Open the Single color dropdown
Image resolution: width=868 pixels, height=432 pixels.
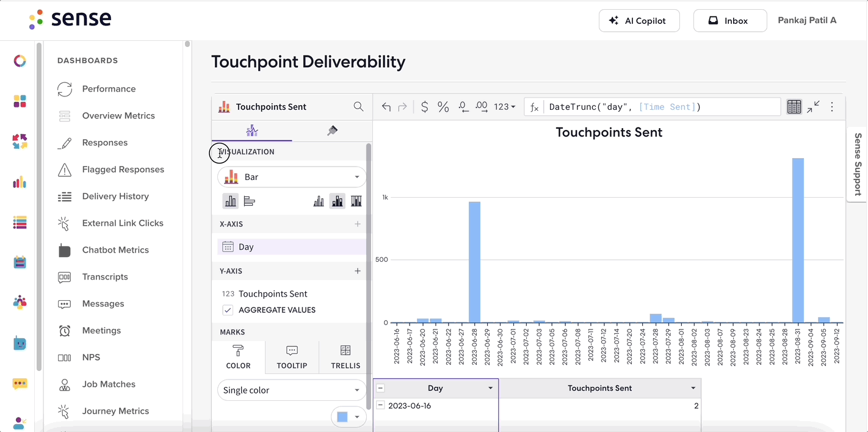click(x=292, y=391)
